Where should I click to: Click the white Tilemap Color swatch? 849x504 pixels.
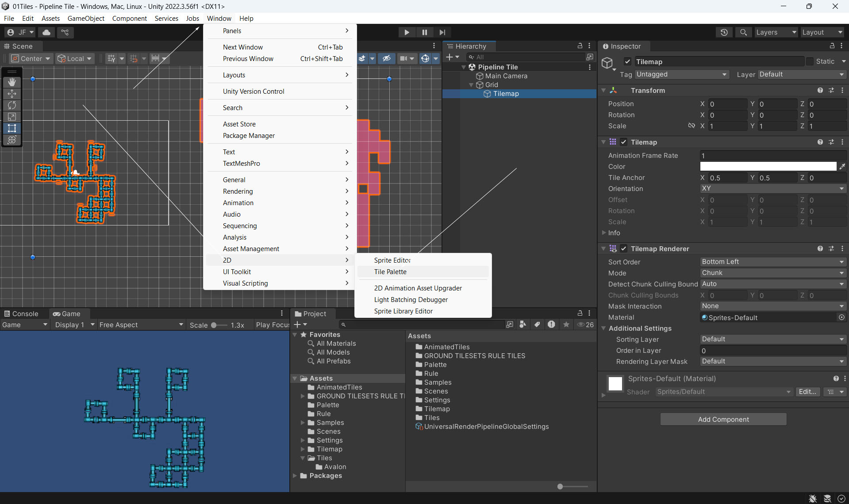768,167
